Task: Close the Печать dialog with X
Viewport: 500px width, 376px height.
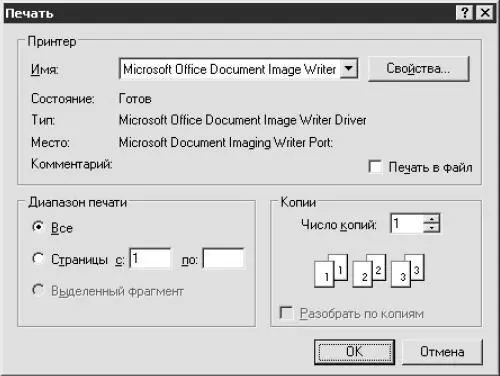Action: coord(485,13)
